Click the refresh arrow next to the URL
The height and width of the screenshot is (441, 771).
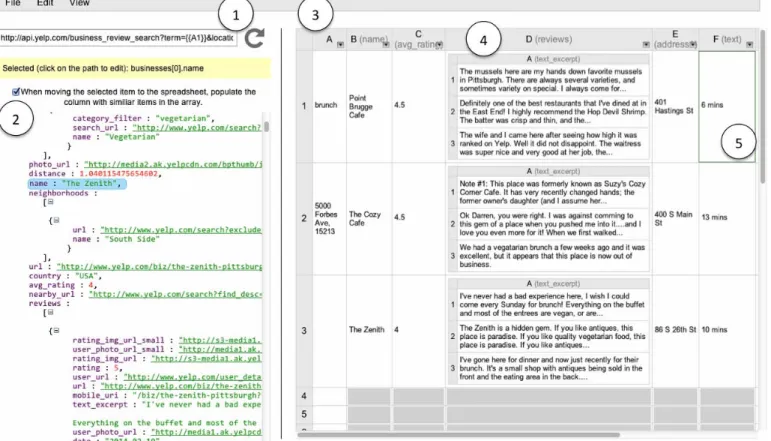click(255, 38)
